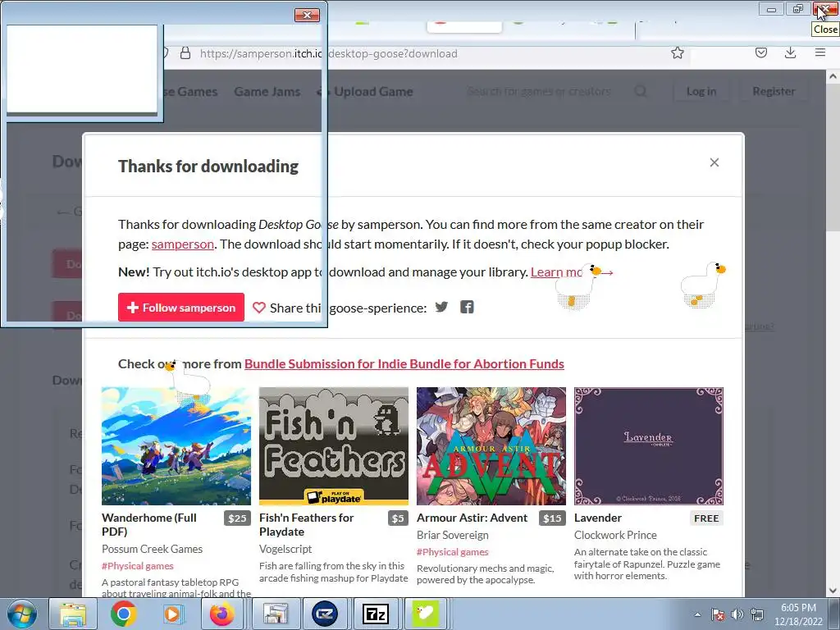840x630 pixels.
Task: Open the Action Center flag tray icon
Action: (718, 614)
